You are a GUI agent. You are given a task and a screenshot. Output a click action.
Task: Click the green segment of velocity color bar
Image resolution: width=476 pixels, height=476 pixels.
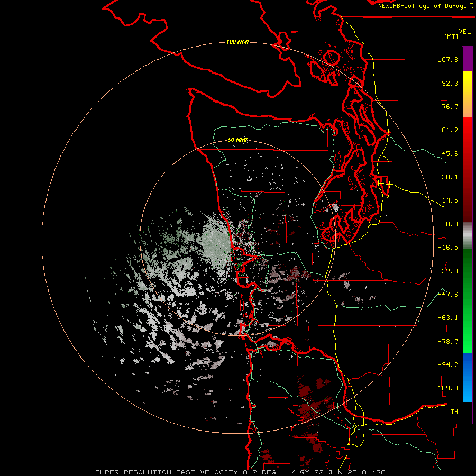pyautogui.click(x=467, y=300)
